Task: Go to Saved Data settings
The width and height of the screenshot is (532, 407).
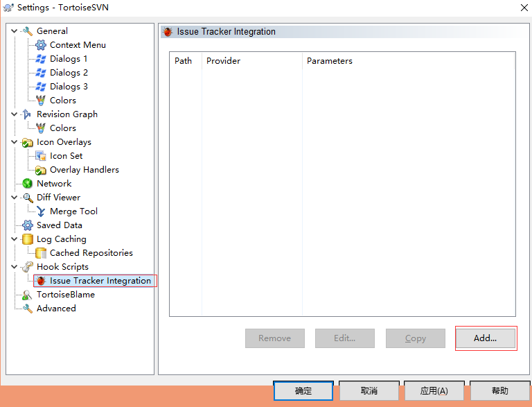Action: (60, 225)
